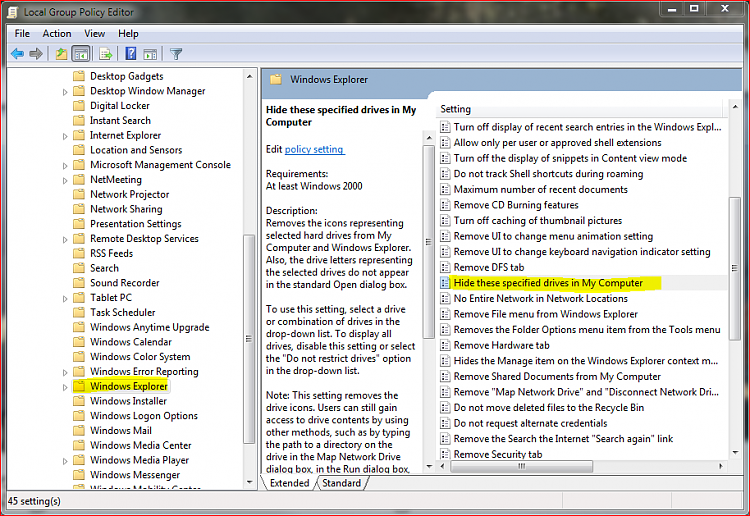The image size is (750, 516).
Task: Click the policy icon beside Remove Hardware tab
Action: tap(445, 345)
